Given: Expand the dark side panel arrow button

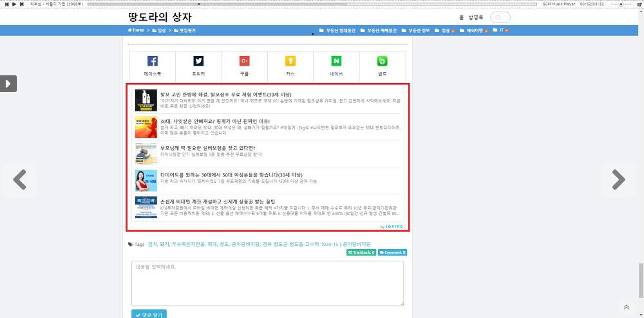Looking at the screenshot, I should coord(8,84).
